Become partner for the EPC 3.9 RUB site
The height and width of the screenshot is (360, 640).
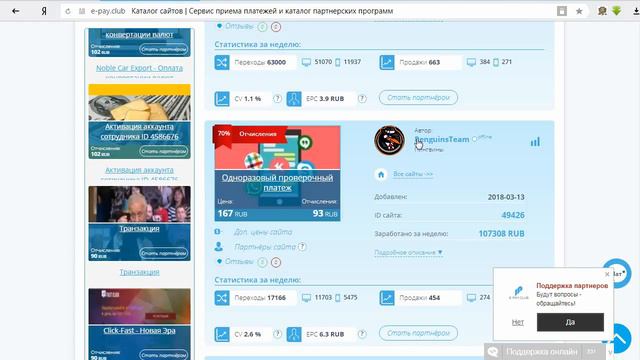(418, 98)
